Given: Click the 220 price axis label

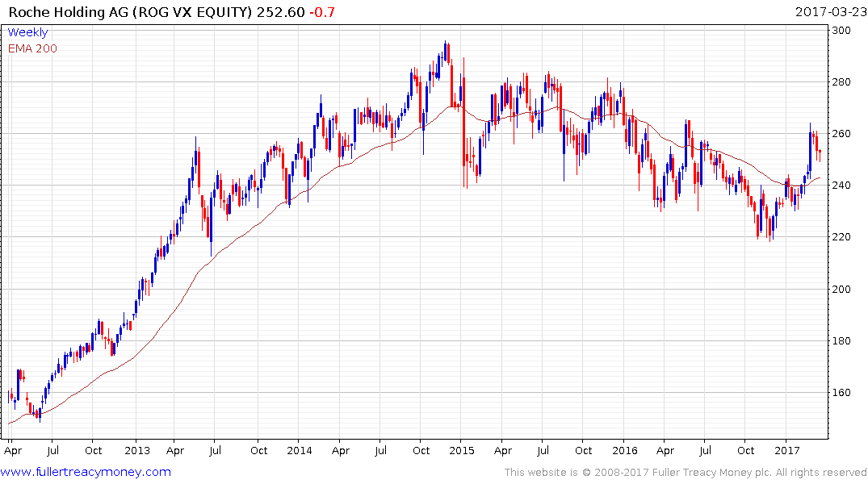Looking at the screenshot, I should [841, 236].
